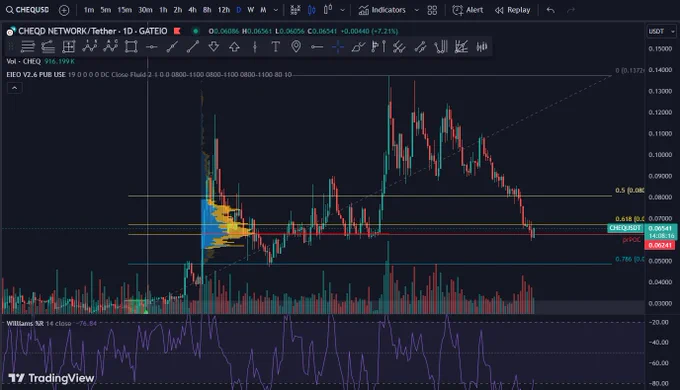Select the daily D timeframe

[x=239, y=10]
